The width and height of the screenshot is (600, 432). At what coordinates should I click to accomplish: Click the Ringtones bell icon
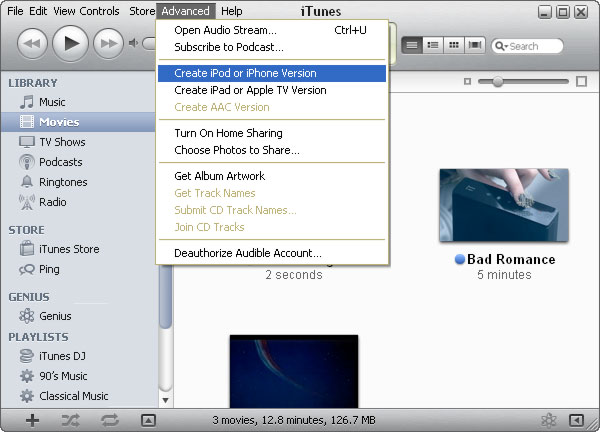click(x=26, y=182)
